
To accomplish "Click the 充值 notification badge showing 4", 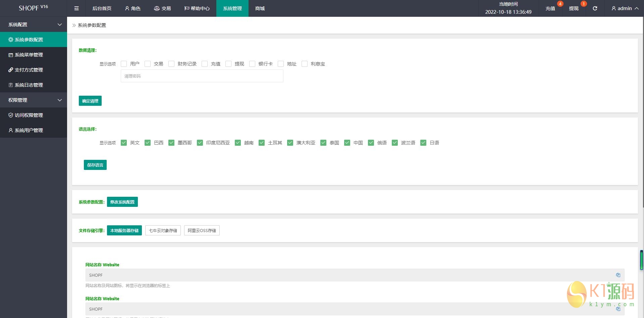I will pos(560,4).
